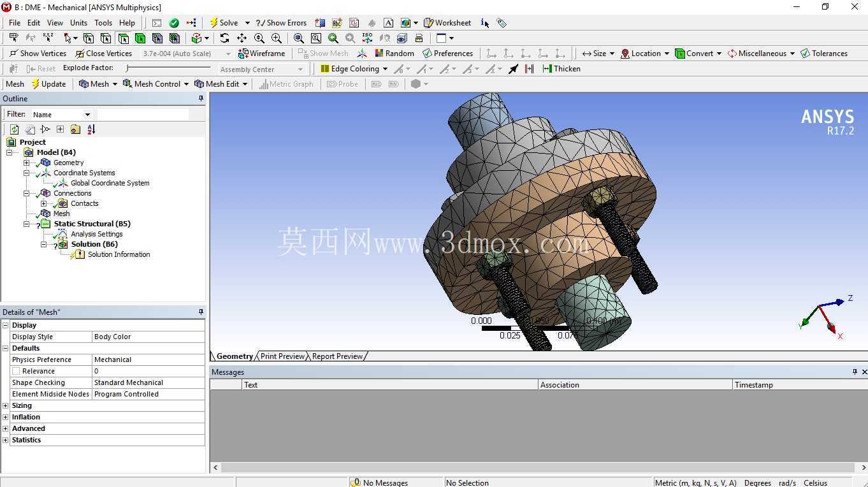This screenshot has width=868, height=487.
Task: Select Solution Information in tree
Action: [x=119, y=254]
